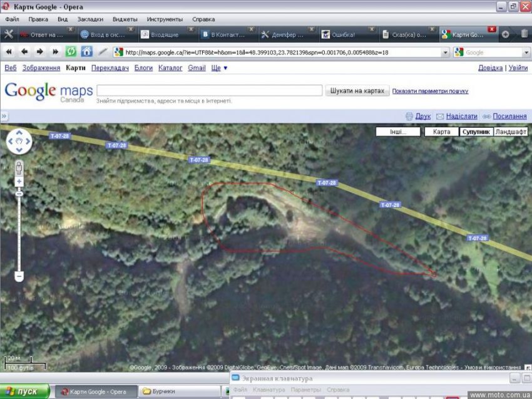The width and height of the screenshot is (532, 399).
Task: Click the browser Forward arrow button
Action: [39, 52]
